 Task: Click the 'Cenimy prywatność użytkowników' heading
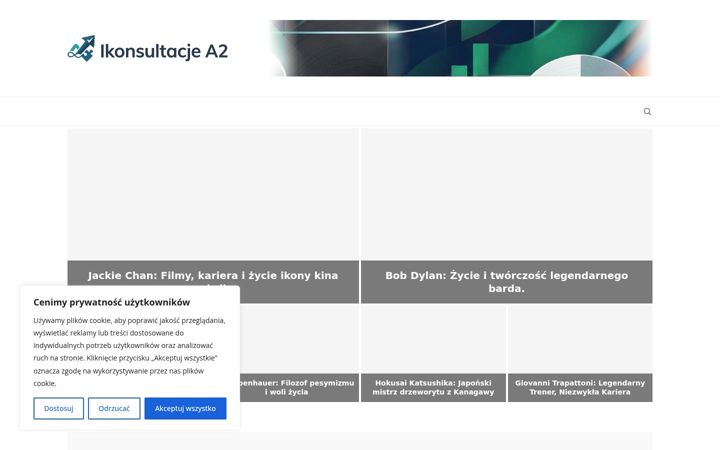coord(112,302)
